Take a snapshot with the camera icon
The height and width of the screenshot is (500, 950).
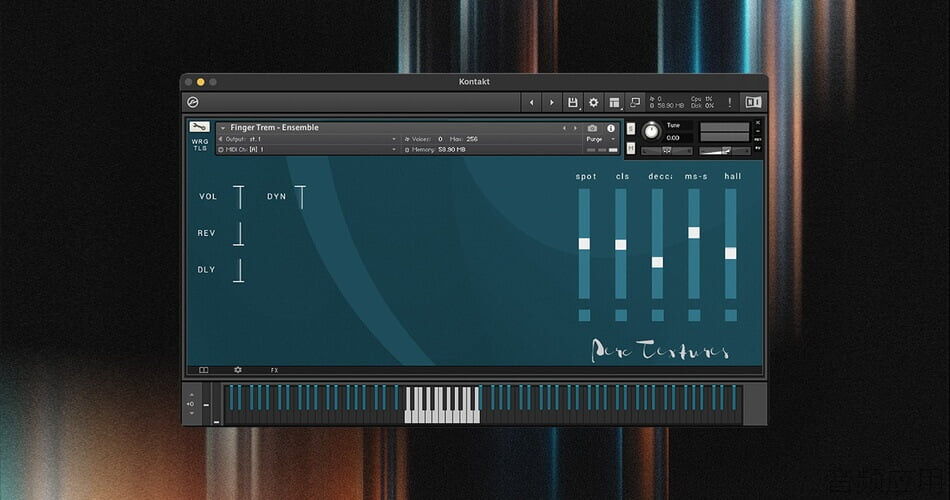coord(592,128)
